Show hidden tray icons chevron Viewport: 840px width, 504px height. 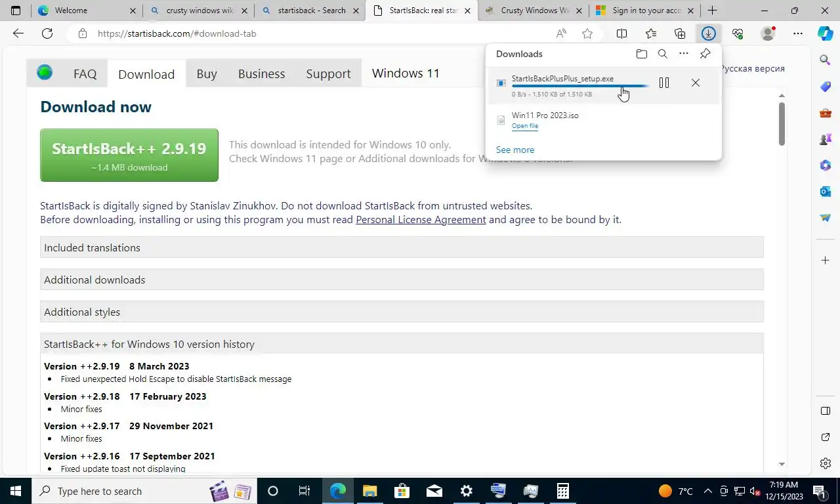708,491
